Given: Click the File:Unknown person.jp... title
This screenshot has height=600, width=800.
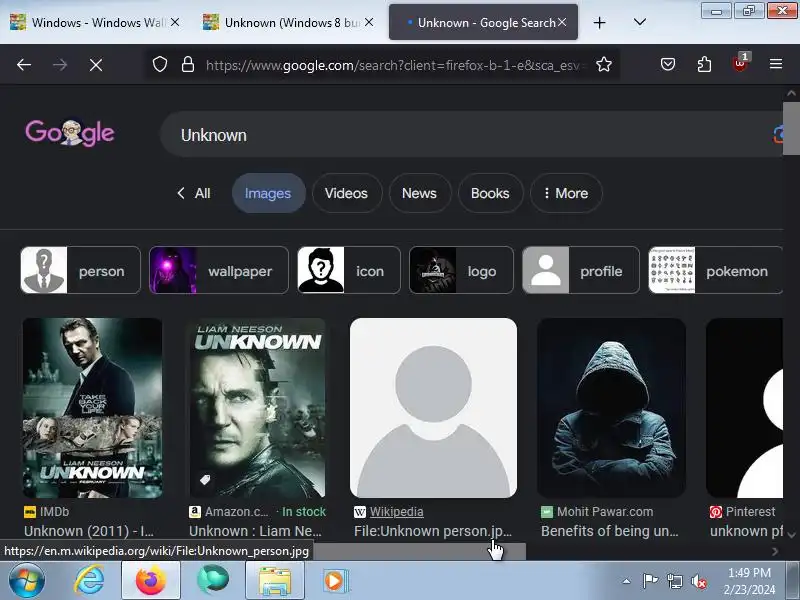Looking at the screenshot, I should 433,531.
